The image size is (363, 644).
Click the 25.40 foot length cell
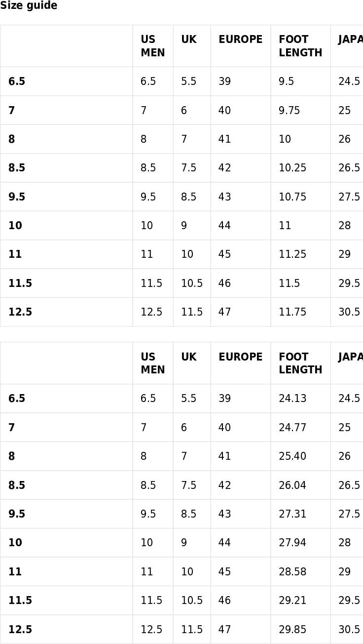click(x=300, y=456)
